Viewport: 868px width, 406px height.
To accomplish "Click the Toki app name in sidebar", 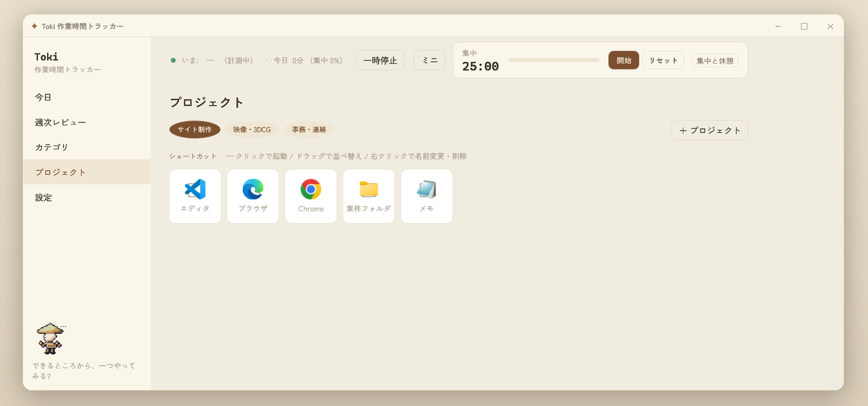I will 46,57.
